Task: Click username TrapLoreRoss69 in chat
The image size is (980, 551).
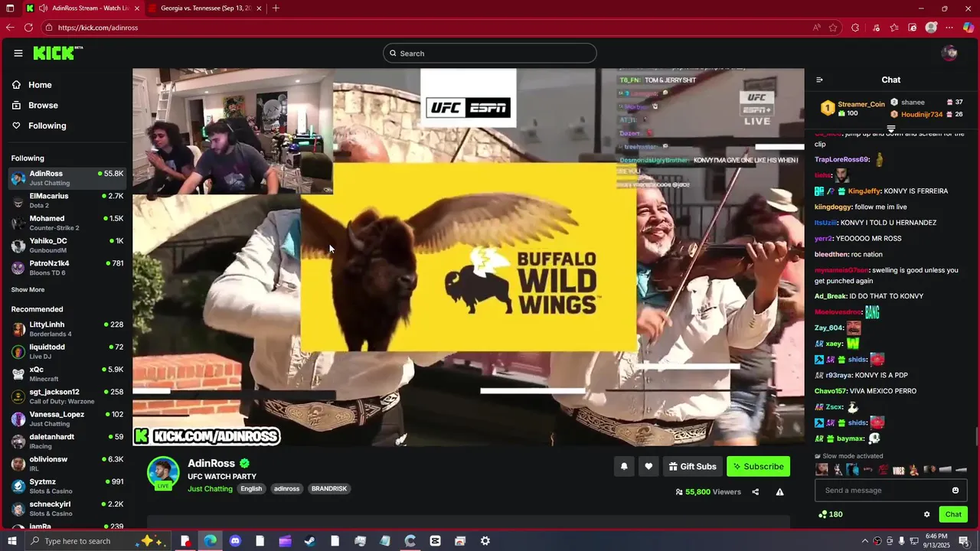Action: click(x=841, y=160)
